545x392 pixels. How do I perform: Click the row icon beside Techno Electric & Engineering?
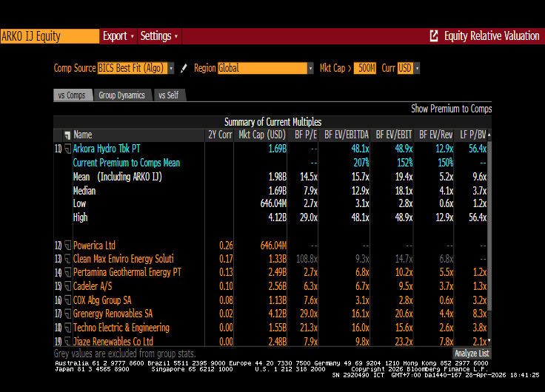pyautogui.click(x=67, y=328)
